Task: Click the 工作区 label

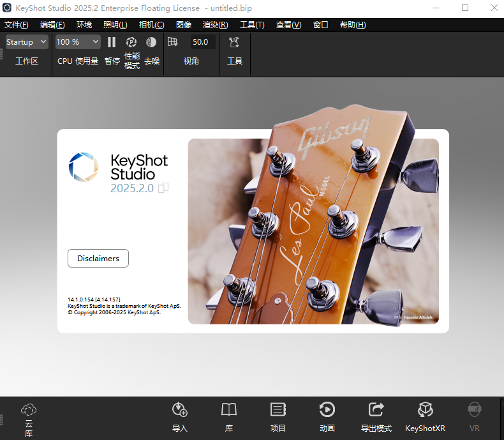Action: pyautogui.click(x=27, y=61)
